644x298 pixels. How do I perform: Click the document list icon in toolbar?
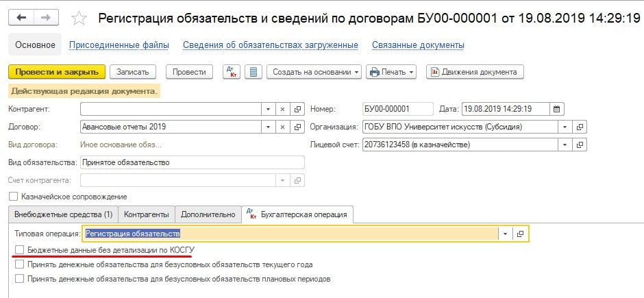pyautogui.click(x=253, y=72)
